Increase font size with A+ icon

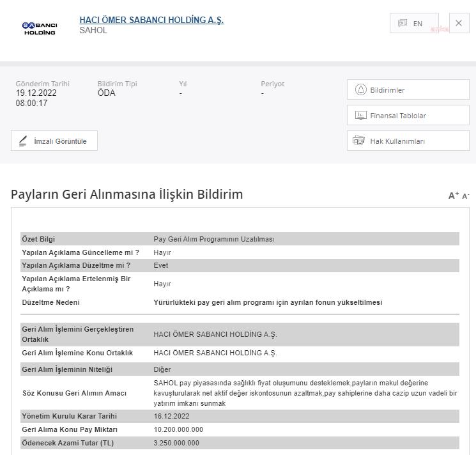(x=454, y=196)
